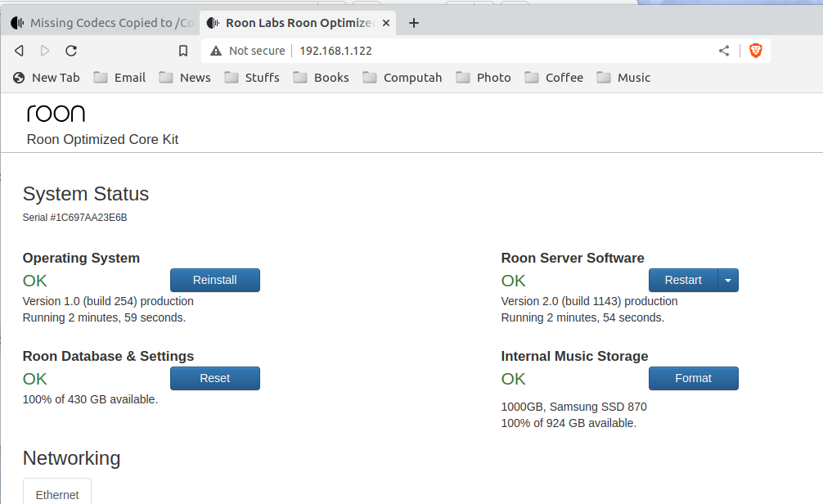Select the Ethernet networking tab

pos(57,494)
